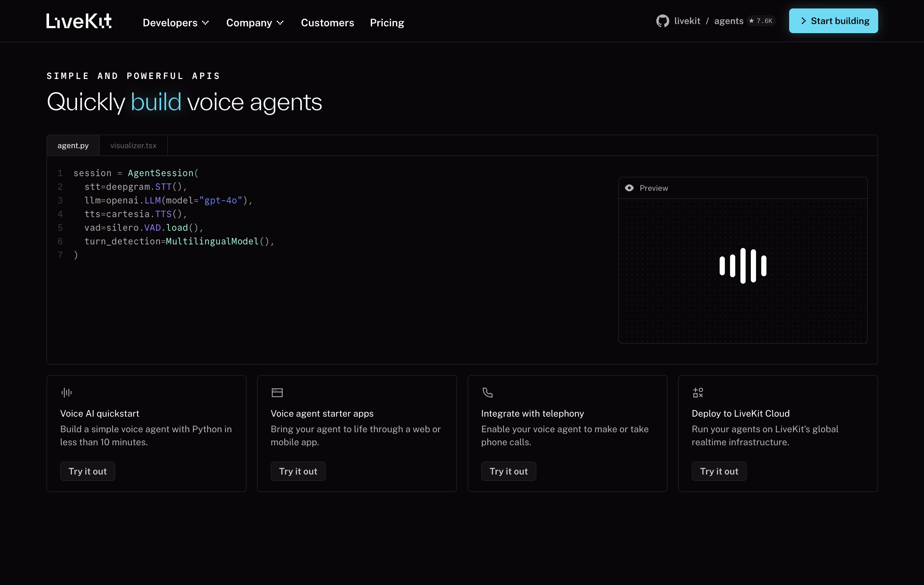This screenshot has width=924, height=585.
Task: Switch to the visualizer.tsx tab
Action: [133, 146]
